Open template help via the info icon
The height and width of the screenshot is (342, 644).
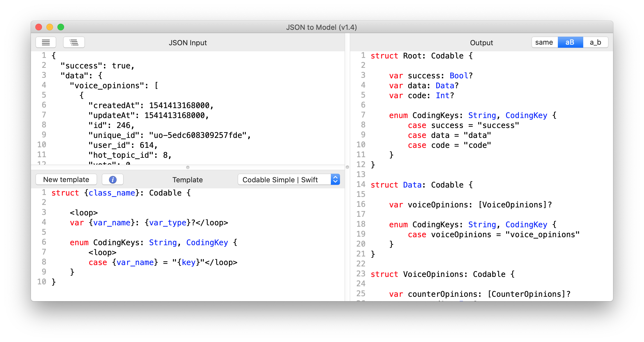(112, 179)
